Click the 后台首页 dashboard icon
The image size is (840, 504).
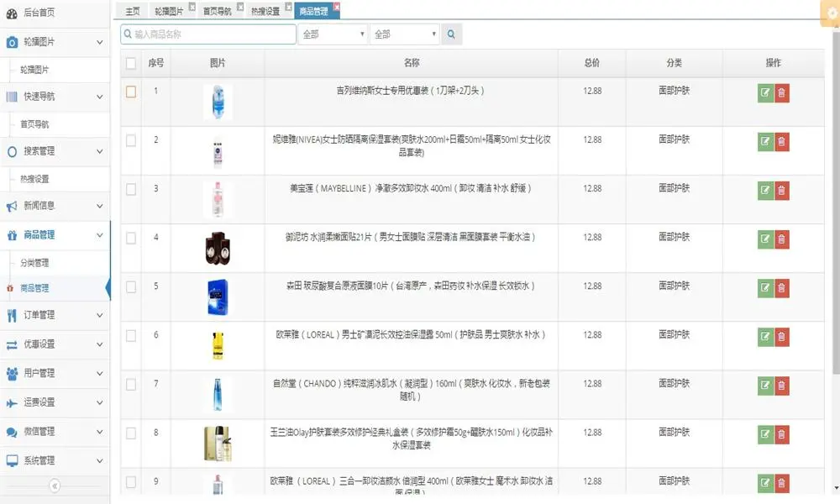click(x=12, y=13)
